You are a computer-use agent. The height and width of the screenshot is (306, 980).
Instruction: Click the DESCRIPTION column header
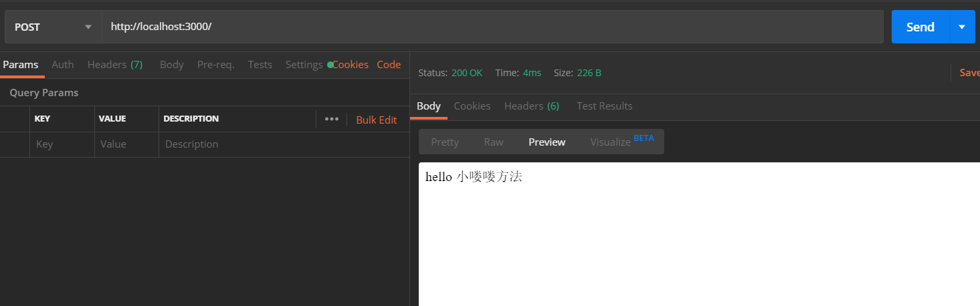191,119
